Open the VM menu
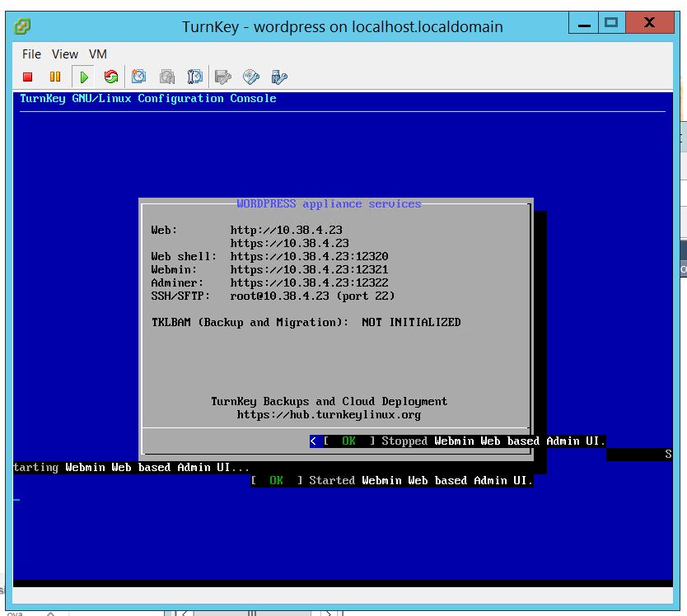The image size is (687, 616). (x=98, y=54)
